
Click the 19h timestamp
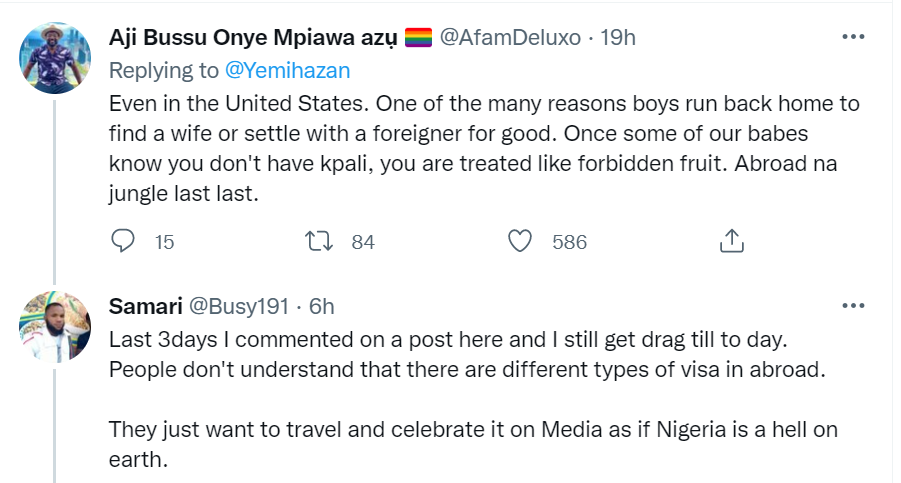click(618, 38)
